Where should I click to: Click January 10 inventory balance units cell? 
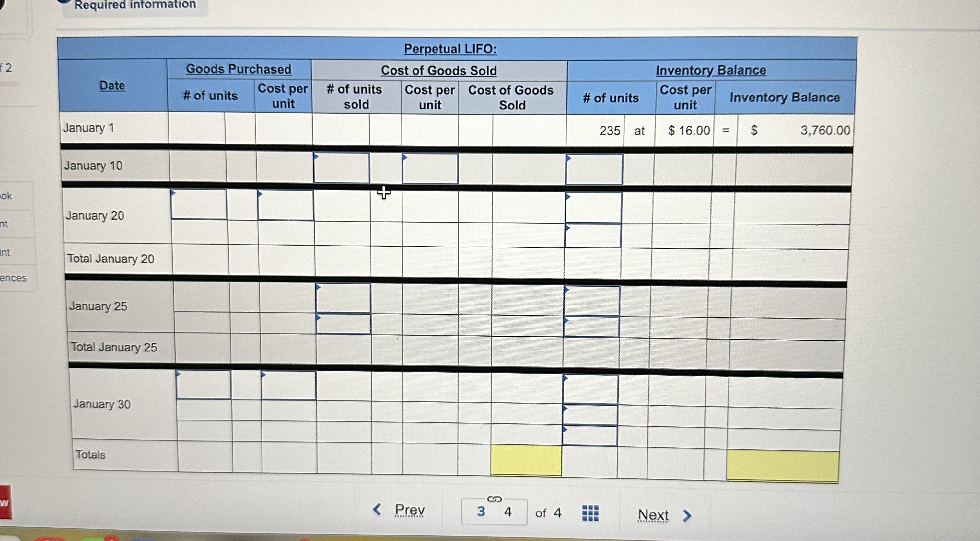tap(594, 169)
